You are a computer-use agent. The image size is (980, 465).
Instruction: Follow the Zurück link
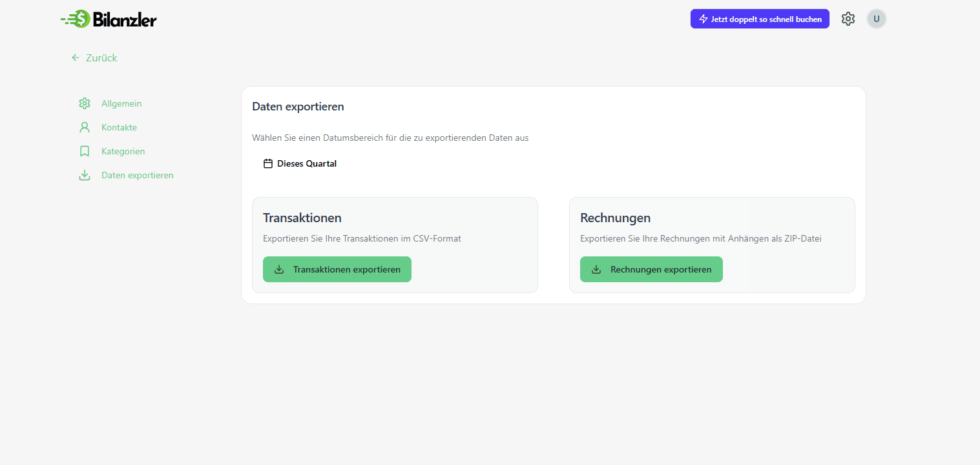point(101,57)
